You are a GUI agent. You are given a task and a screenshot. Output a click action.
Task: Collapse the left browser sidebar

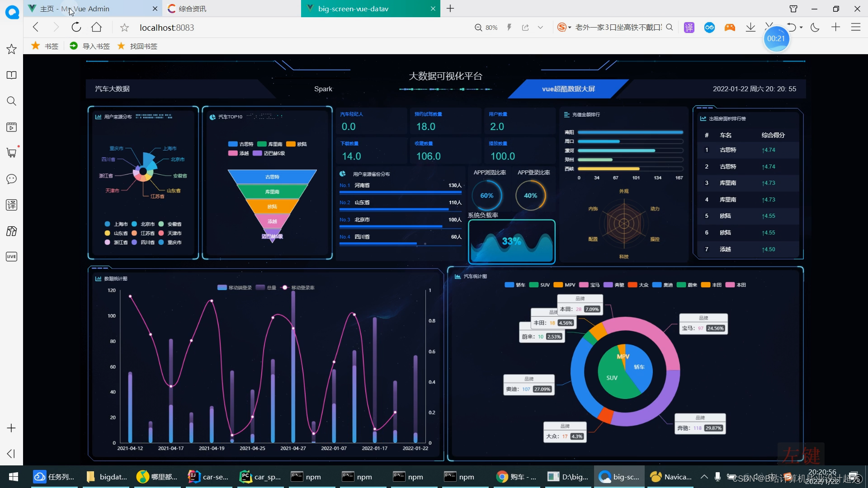click(x=12, y=454)
